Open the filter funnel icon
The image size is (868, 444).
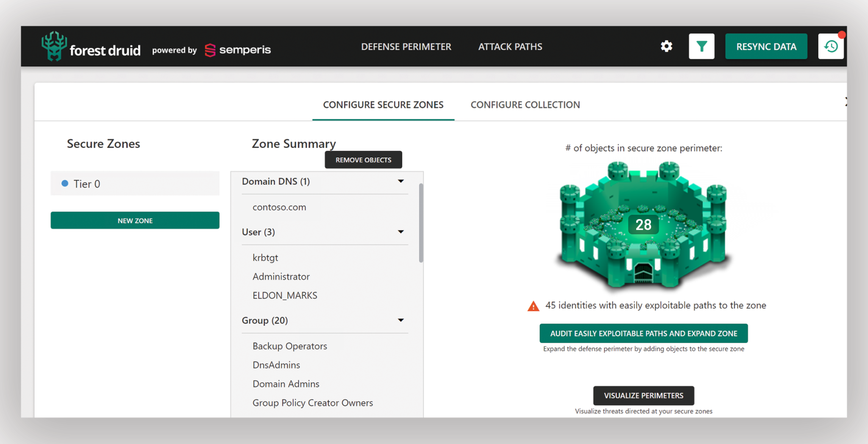(701, 46)
